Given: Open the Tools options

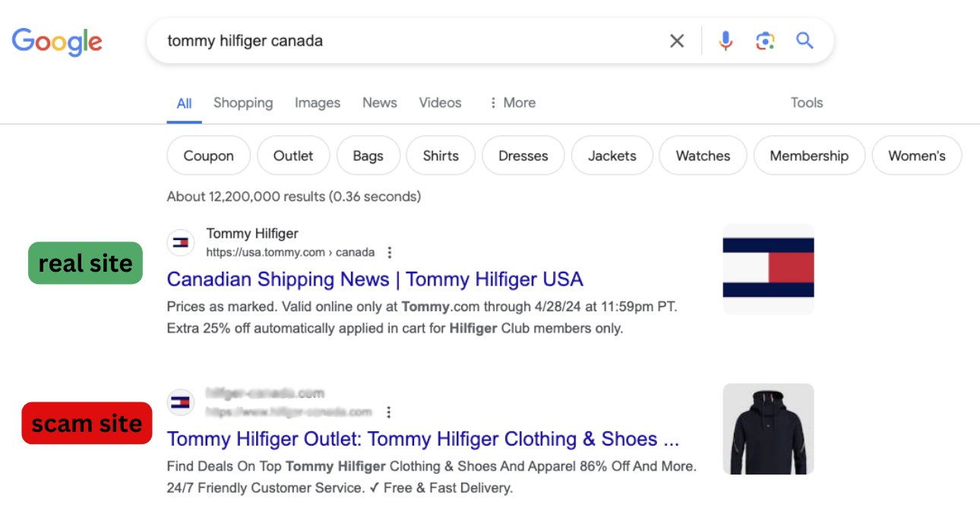Looking at the screenshot, I should tap(807, 102).
